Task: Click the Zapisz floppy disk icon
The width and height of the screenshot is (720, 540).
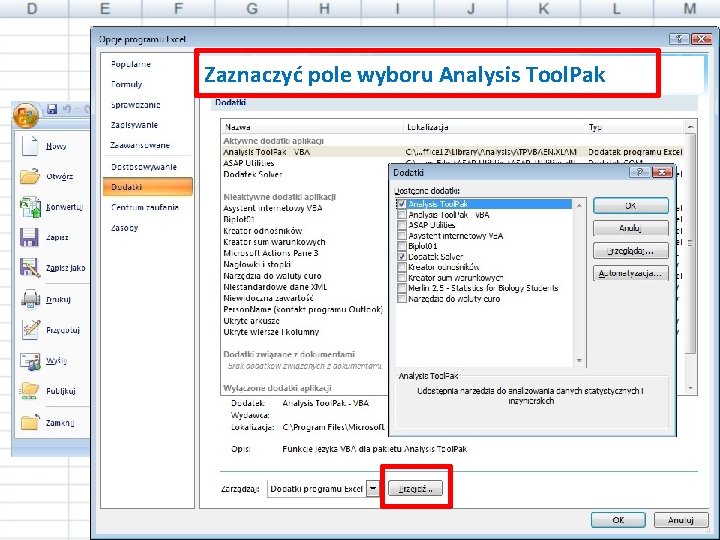Action: click(29, 237)
